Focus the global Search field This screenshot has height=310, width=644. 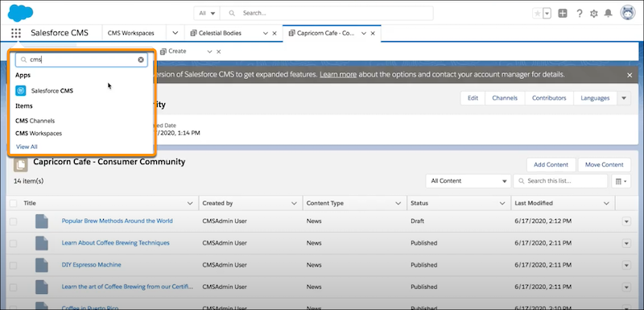327,13
